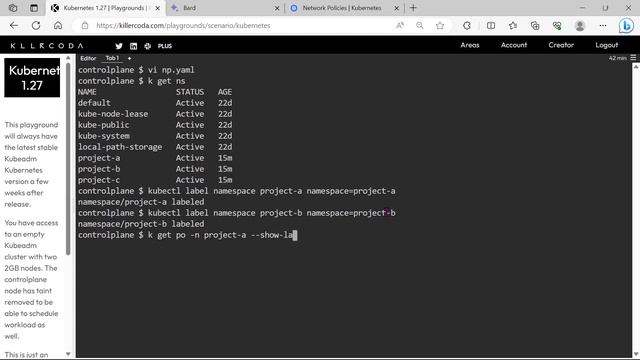Click the 'kube-node-lease' namespace text
The image size is (640, 360).
coord(113,114)
